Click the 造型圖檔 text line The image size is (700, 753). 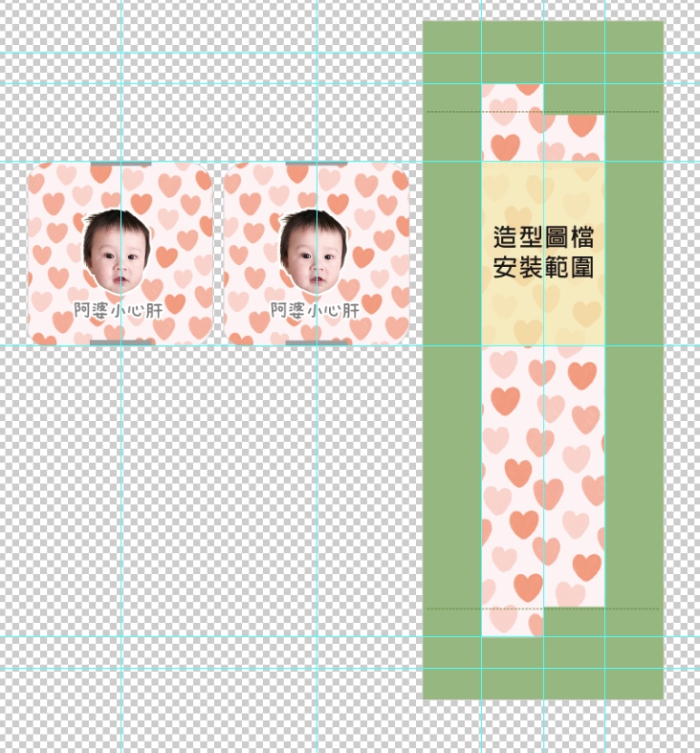[543, 238]
